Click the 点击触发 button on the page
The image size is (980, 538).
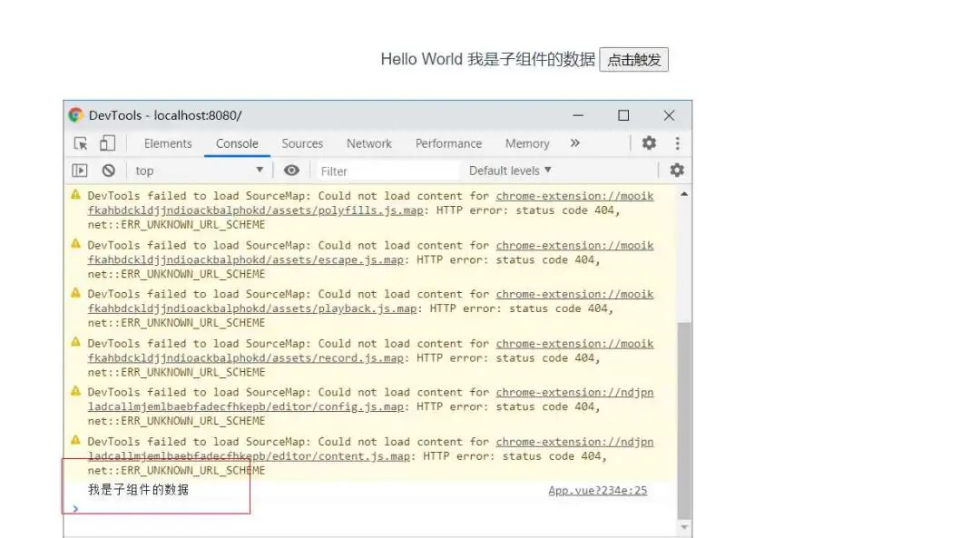633,59
